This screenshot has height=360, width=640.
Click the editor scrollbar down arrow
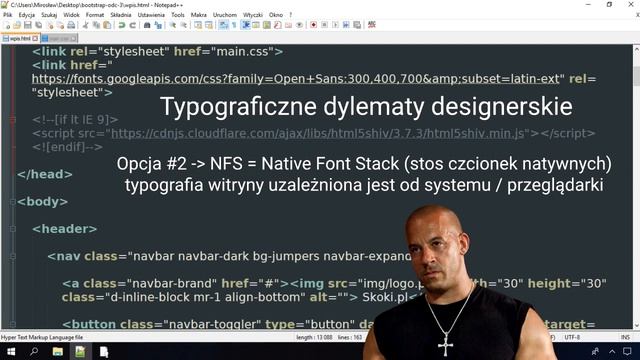(636, 326)
